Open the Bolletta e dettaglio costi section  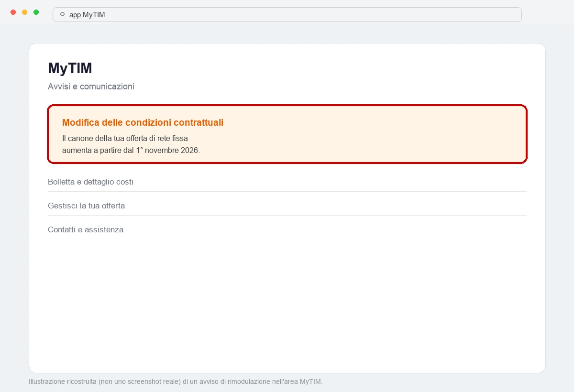click(x=287, y=182)
